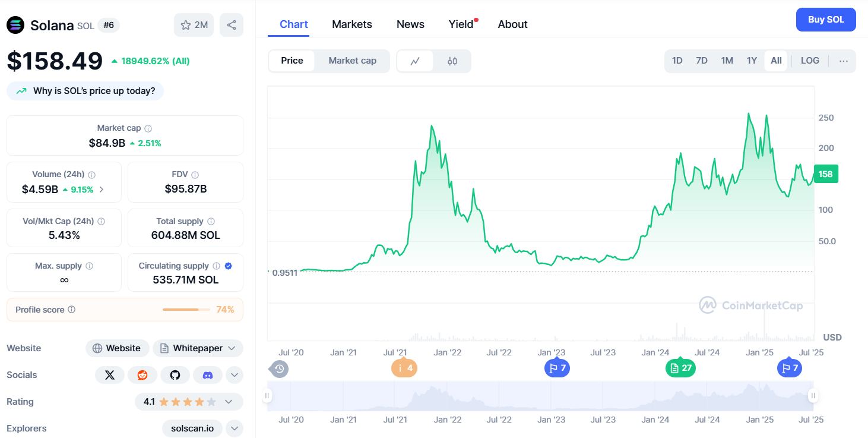Toggle LOG scale on the chart
The height and width of the screenshot is (438, 868).
pos(810,61)
